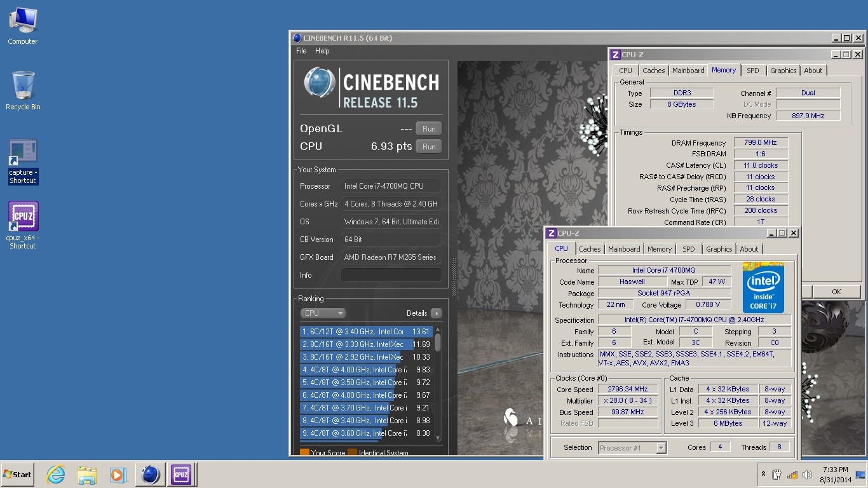Expand ranking Details arrow button
This screenshot has width=868, height=488.
point(436,313)
